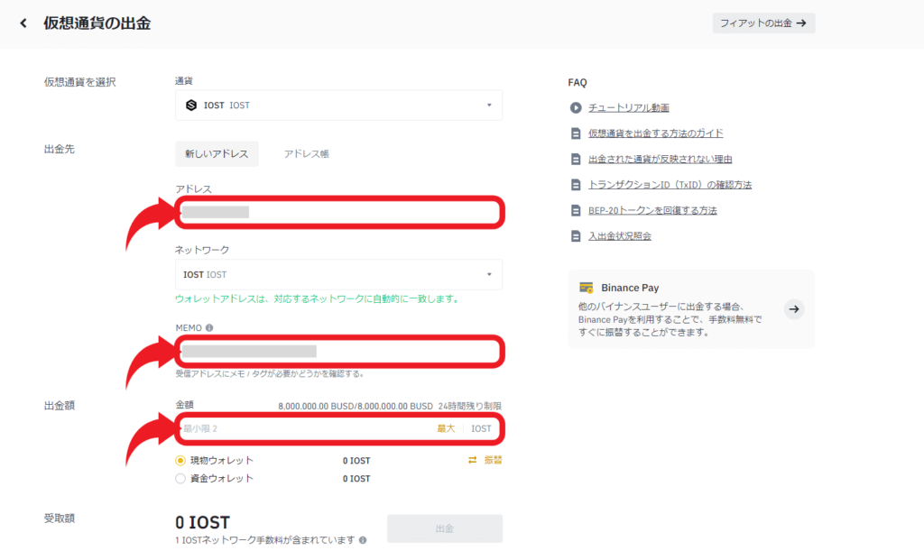The width and height of the screenshot is (924, 560).
Task: Click document icon beside 入出金状況照会
Action: click(x=576, y=236)
